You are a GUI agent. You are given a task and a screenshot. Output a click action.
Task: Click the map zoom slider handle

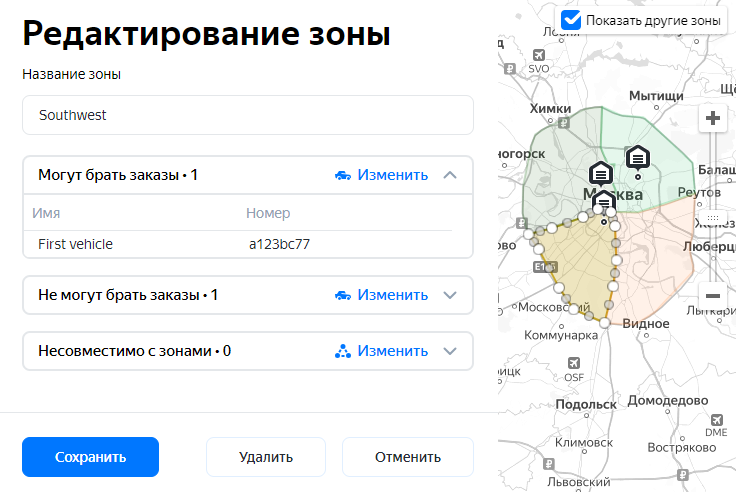point(713,217)
